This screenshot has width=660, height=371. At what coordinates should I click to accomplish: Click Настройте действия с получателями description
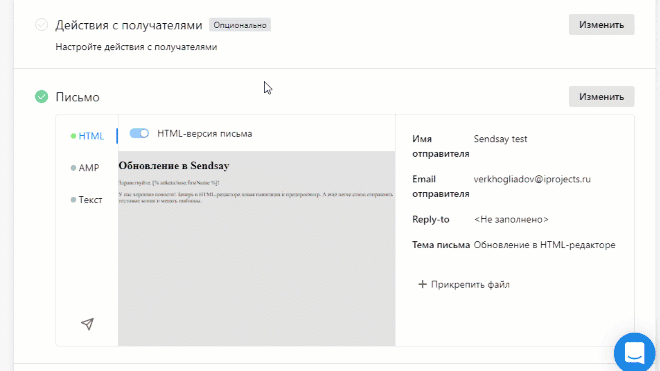click(x=136, y=47)
